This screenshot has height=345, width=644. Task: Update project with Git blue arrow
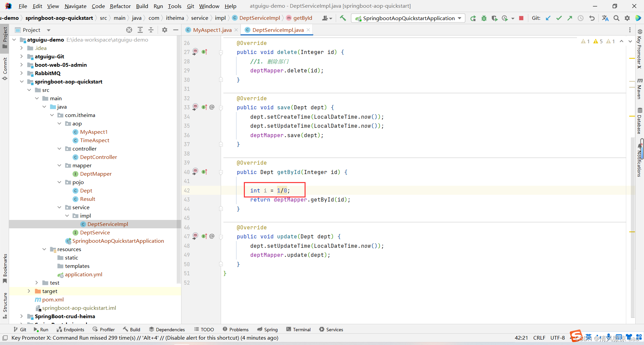[548, 18]
